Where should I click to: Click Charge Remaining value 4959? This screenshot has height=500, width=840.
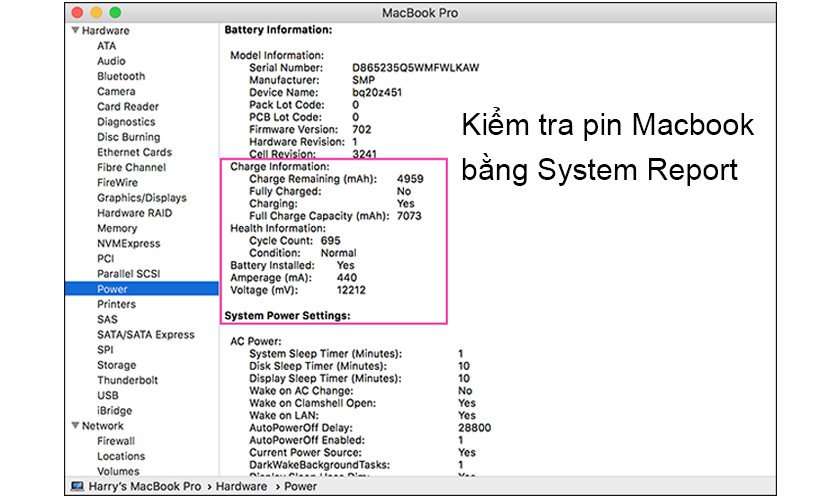coord(410,178)
